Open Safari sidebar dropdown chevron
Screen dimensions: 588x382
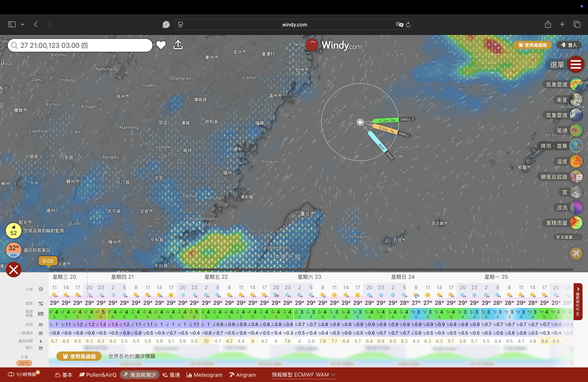pyautogui.click(x=23, y=25)
